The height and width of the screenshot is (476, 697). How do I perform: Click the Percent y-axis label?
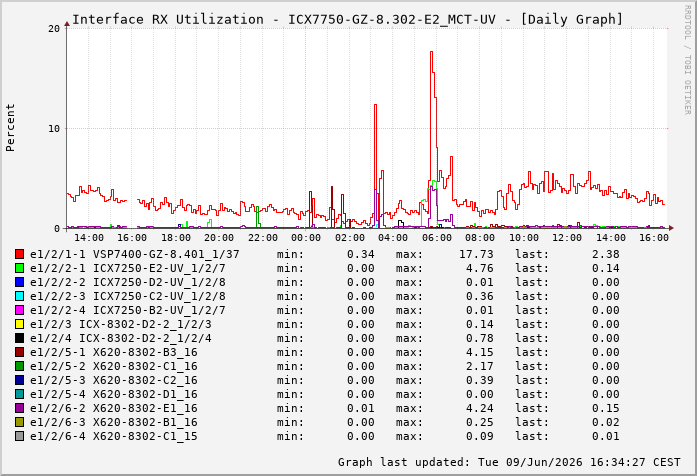[x=10, y=128]
